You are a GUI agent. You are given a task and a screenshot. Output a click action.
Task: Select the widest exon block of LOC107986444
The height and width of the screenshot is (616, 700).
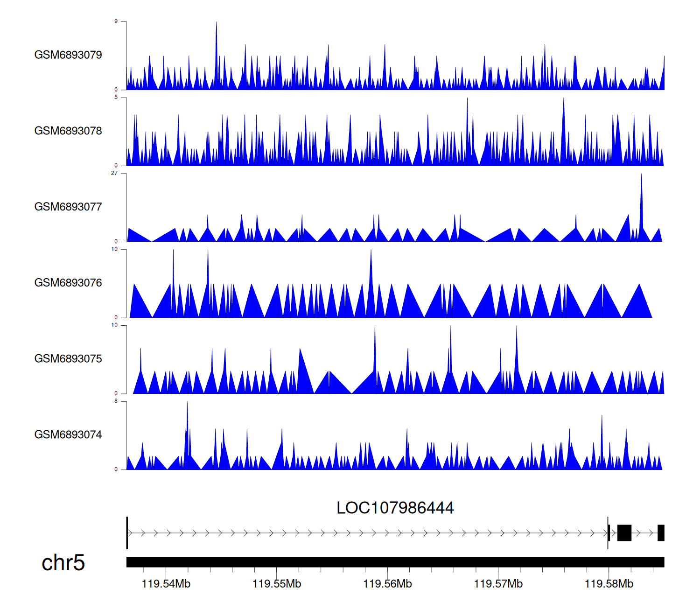point(624,533)
